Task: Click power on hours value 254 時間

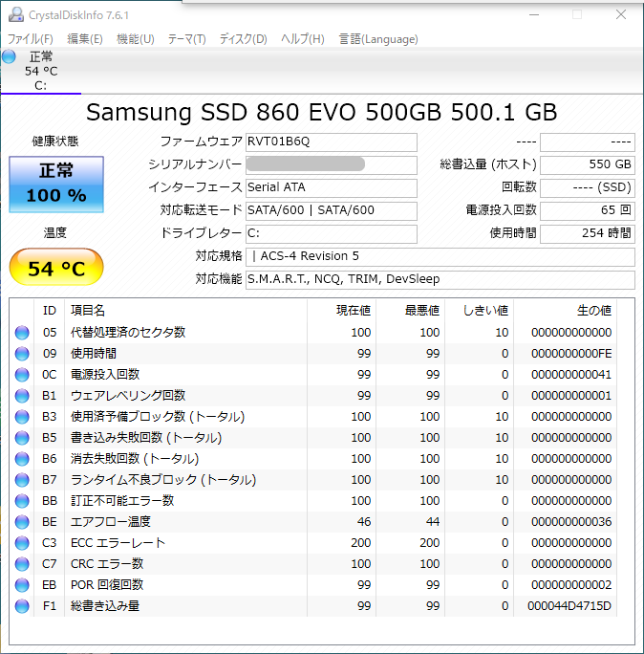Action: 588,233
